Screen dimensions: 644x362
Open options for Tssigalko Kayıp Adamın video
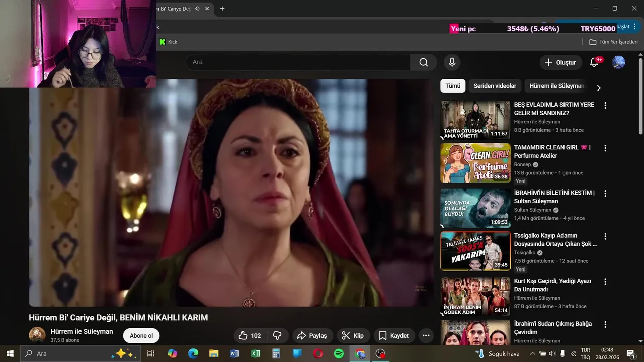[x=605, y=236]
